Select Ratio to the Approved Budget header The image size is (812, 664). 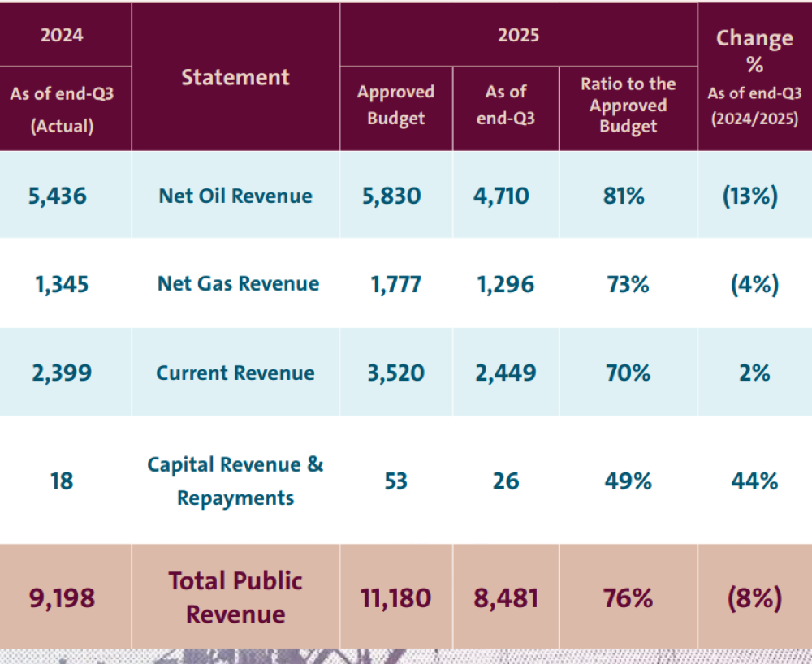click(628, 106)
